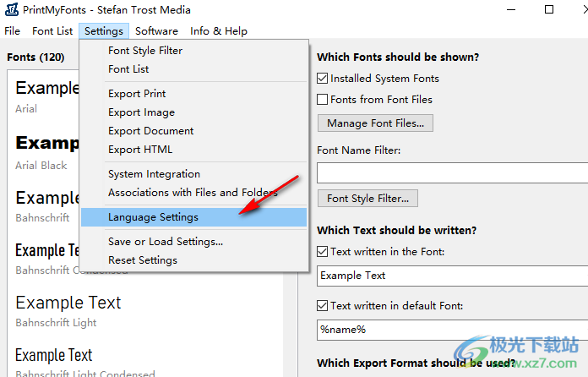Screen dimensions: 588x377
Task: Uncheck Text written in the Font
Action: click(322, 251)
